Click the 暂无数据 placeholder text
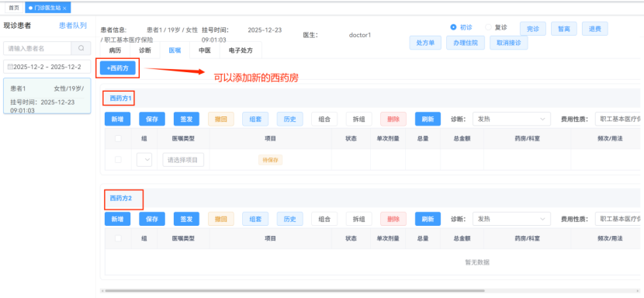This screenshot has height=298, width=644. coord(477,262)
